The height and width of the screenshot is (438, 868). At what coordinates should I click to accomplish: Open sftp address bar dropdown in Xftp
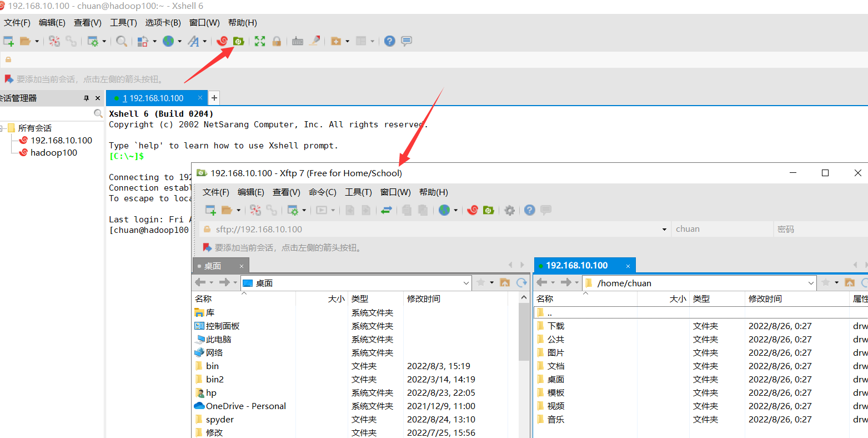664,229
